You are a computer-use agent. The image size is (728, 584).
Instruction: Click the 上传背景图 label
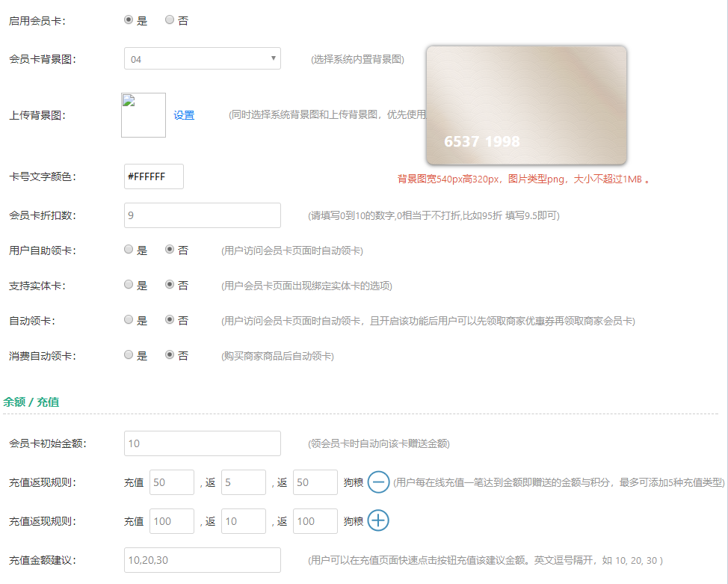click(x=37, y=115)
